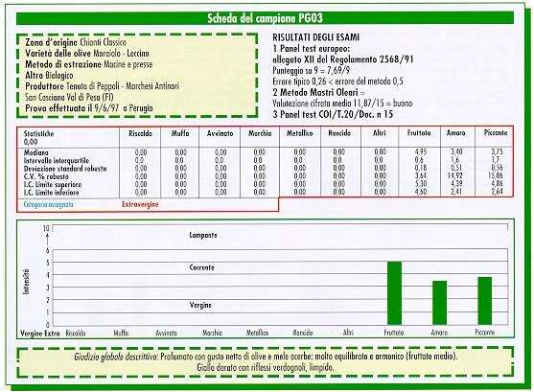Image resolution: width=534 pixels, height=392 pixels.
Task: Select Fruttato limite superiore value 5,30
Action: pos(421,184)
